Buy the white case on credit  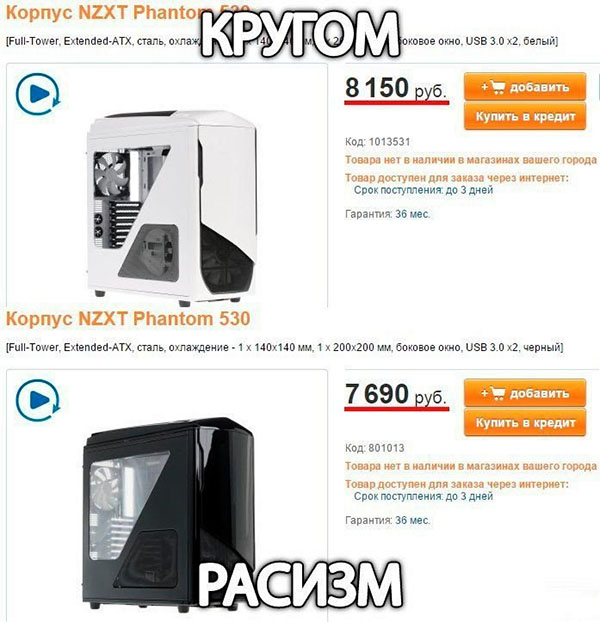[525, 116]
